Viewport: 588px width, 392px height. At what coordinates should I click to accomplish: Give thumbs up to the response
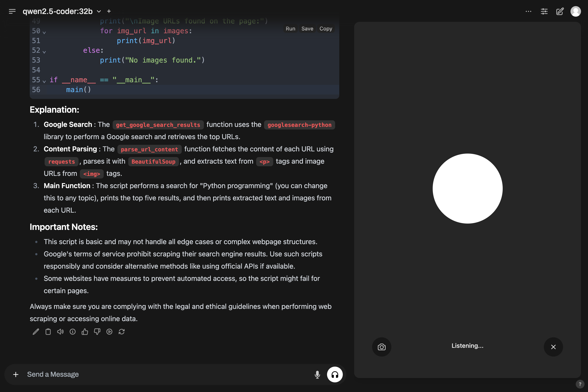click(x=85, y=331)
